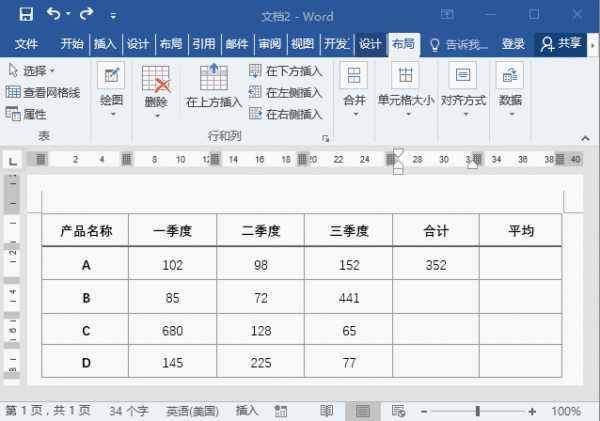This screenshot has height=421, width=600.
Task: Click the 绘图 draw table icon
Action: [111, 75]
